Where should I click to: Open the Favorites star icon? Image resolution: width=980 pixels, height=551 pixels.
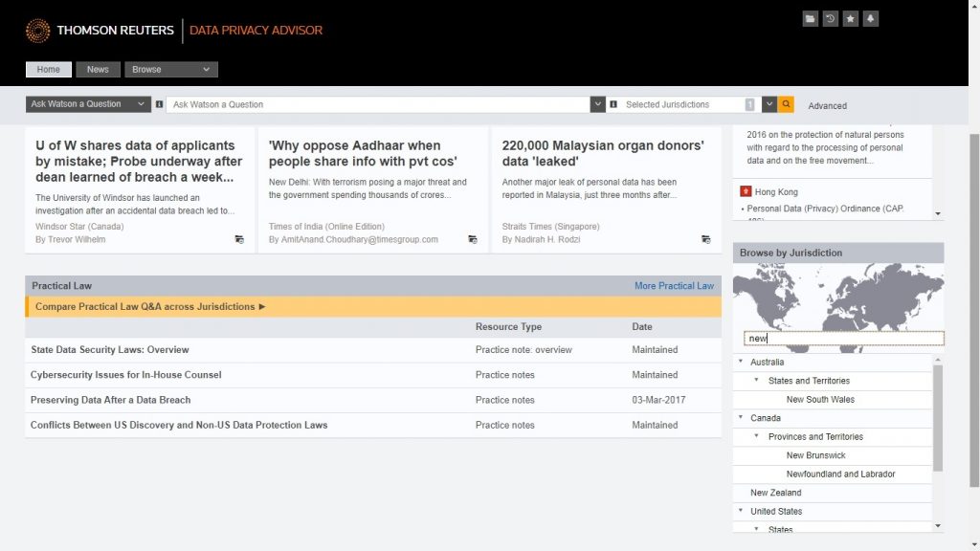(850, 19)
